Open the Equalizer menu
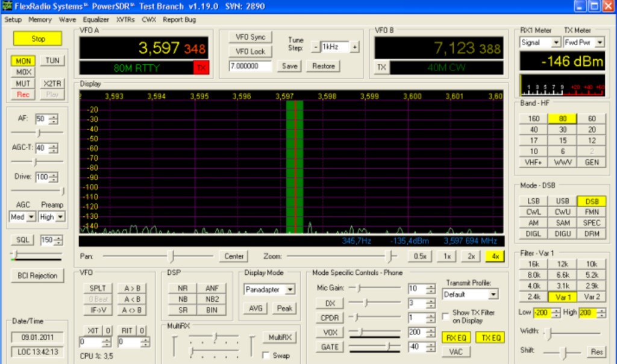The height and width of the screenshot is (364, 617). coord(96,19)
